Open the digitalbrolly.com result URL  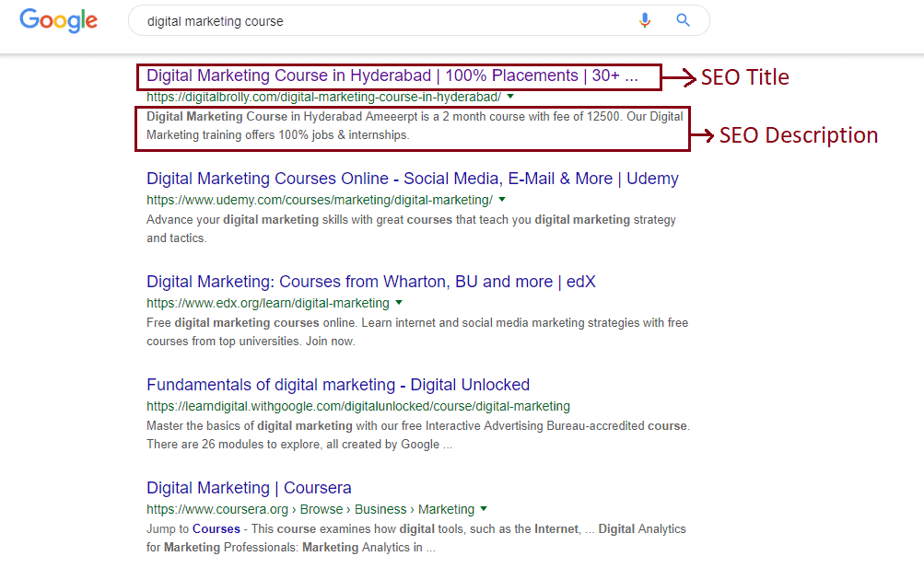click(x=323, y=97)
